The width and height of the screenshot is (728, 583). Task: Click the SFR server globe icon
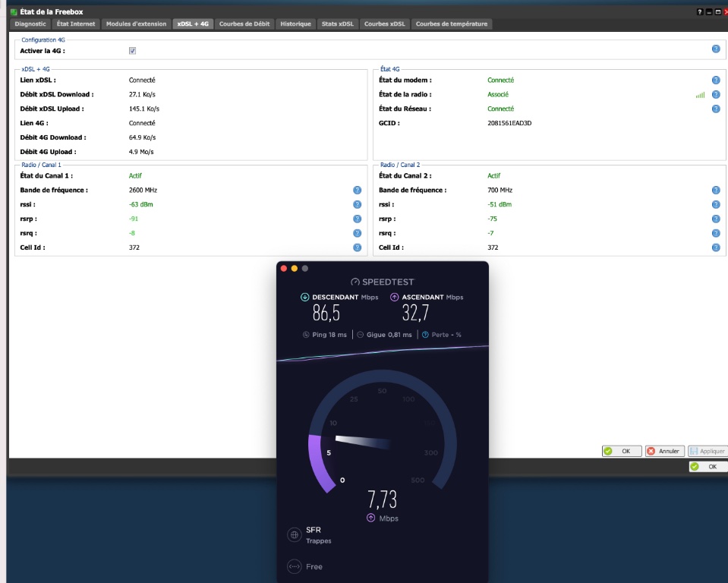[295, 535]
